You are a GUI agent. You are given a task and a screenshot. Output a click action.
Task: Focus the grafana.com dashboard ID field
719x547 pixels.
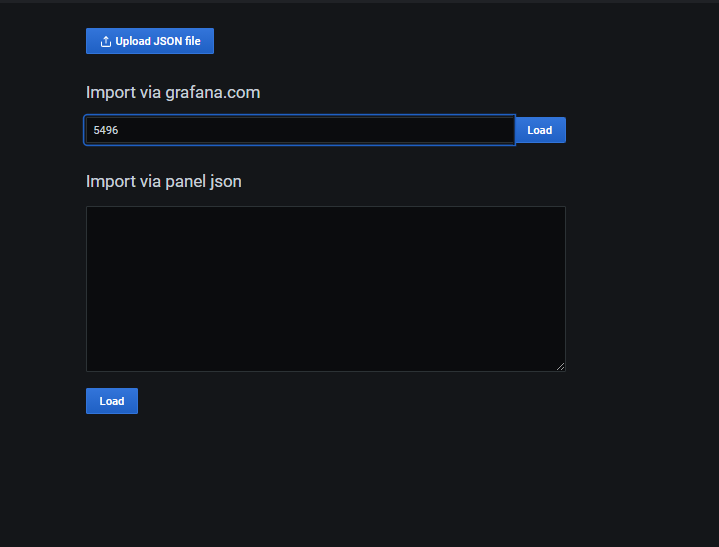click(x=300, y=130)
